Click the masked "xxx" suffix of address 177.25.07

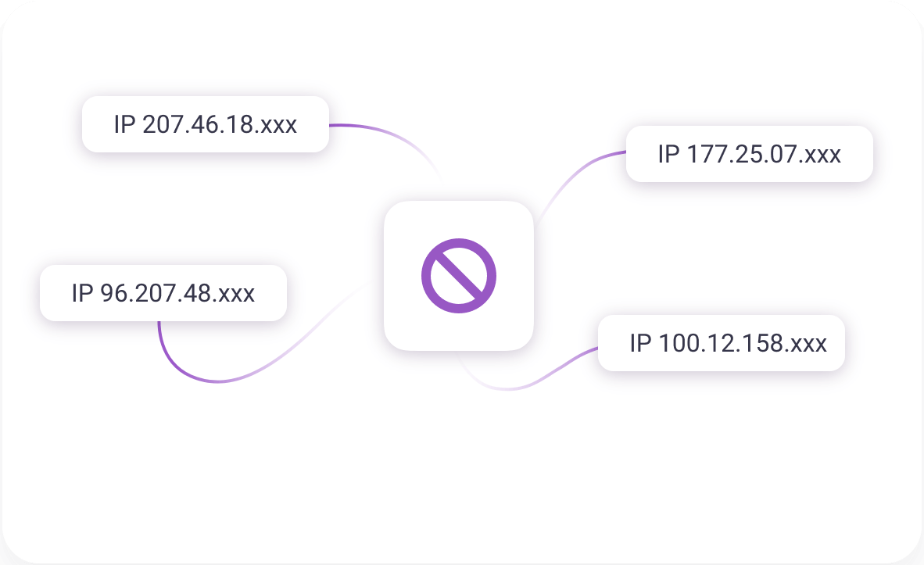[x=822, y=156]
